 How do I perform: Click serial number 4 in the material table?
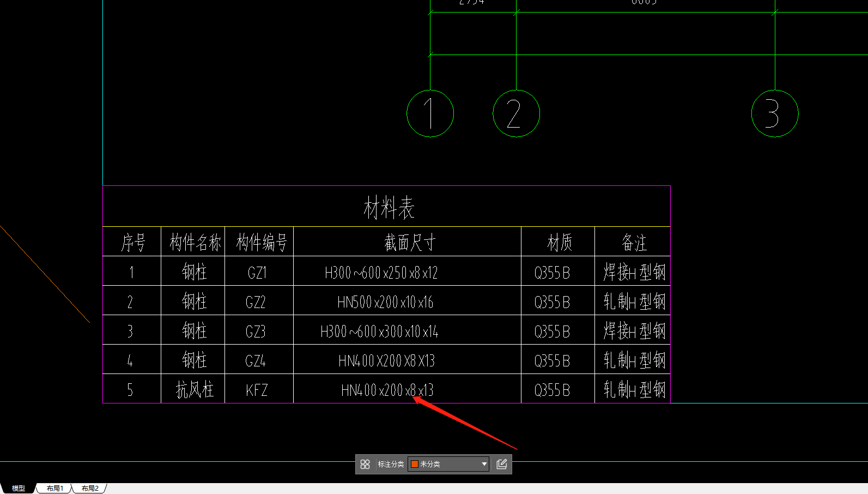pos(130,360)
